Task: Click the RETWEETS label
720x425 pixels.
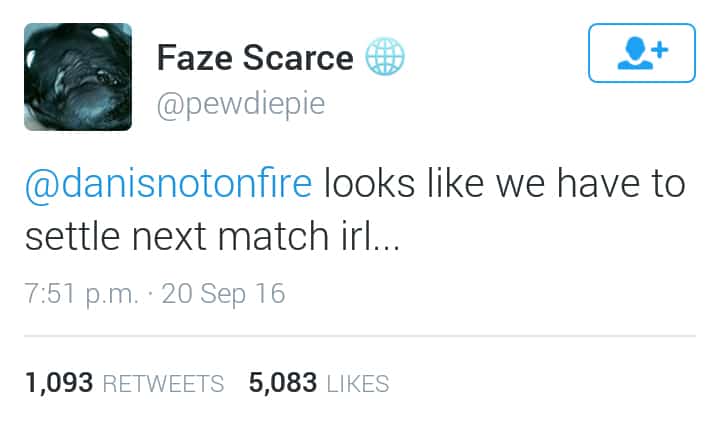Action: tap(163, 383)
